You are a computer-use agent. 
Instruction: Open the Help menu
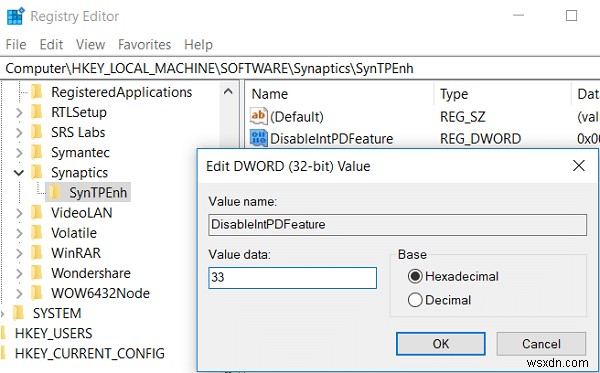pyautogui.click(x=198, y=45)
